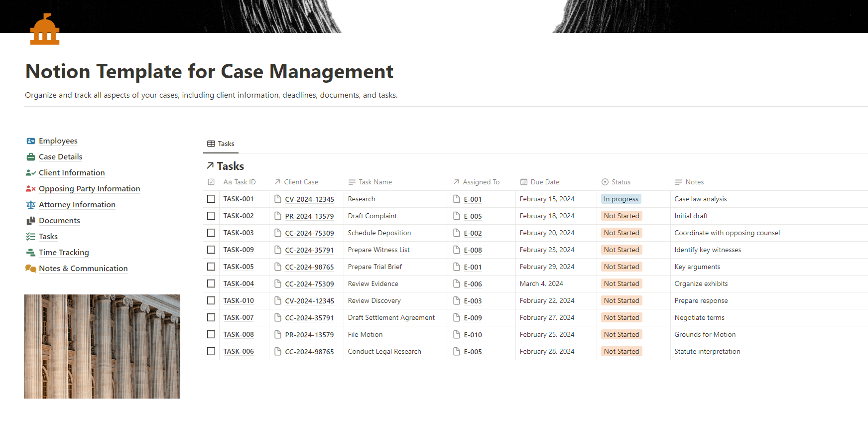This screenshot has height=423, width=868.
Task: Open Not Started status for TASK-004
Action: point(621,283)
